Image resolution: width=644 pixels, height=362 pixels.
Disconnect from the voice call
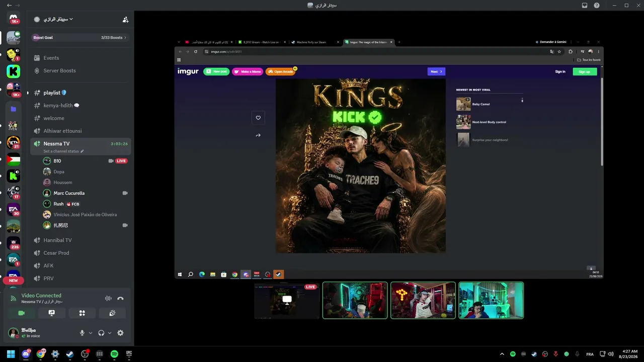pyautogui.click(x=120, y=298)
